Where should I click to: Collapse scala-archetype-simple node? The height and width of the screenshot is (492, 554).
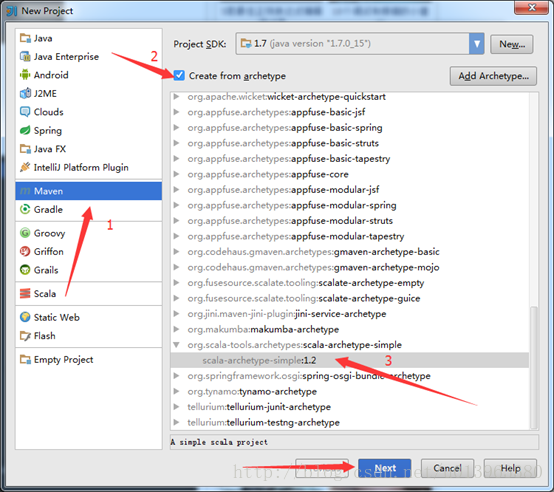[x=176, y=345]
